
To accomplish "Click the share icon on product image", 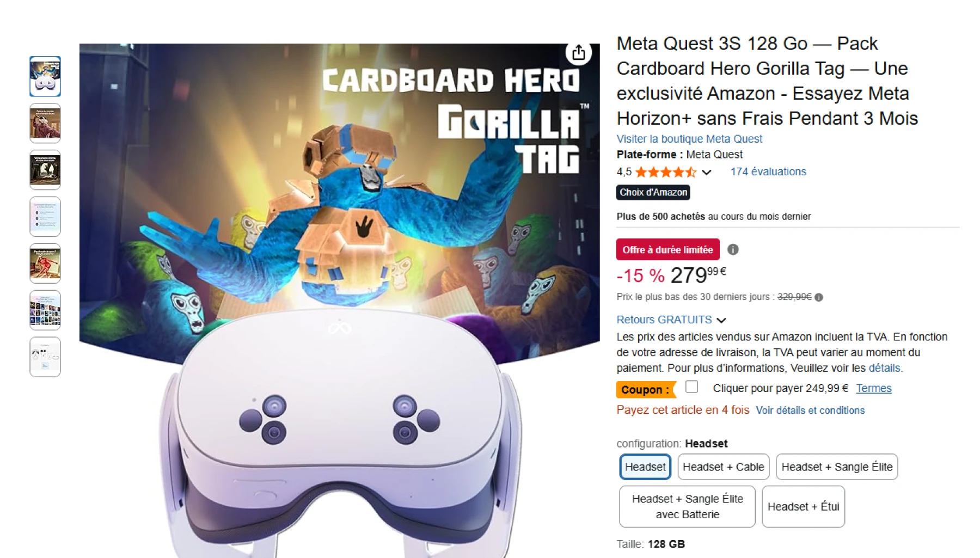I will pyautogui.click(x=578, y=53).
